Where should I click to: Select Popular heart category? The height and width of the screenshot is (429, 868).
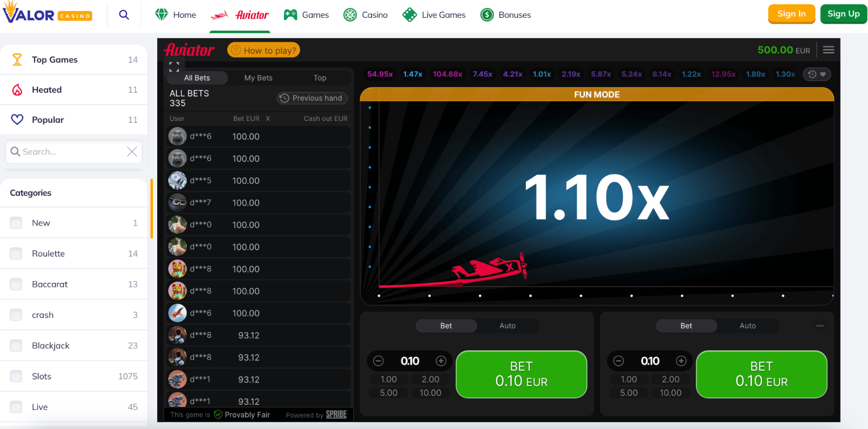74,120
